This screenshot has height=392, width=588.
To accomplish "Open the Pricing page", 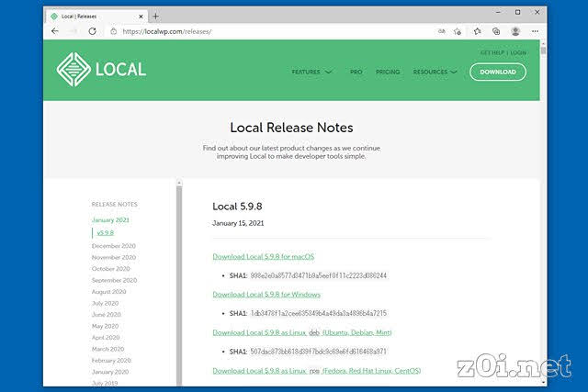I will tap(388, 72).
